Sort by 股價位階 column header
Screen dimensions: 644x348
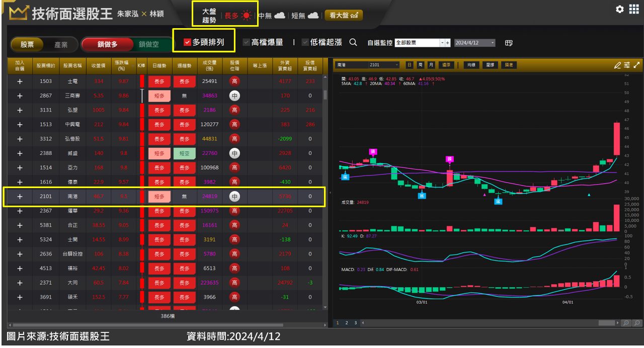pyautogui.click(x=234, y=65)
